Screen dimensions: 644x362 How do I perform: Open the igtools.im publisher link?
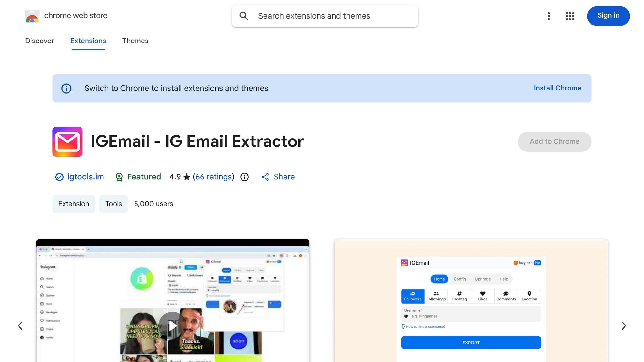(x=86, y=177)
